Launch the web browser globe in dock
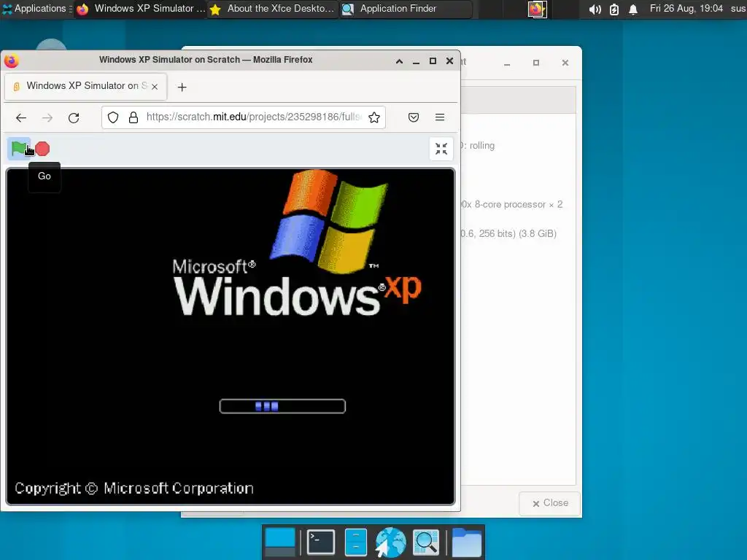The height and width of the screenshot is (560, 747). point(391,542)
